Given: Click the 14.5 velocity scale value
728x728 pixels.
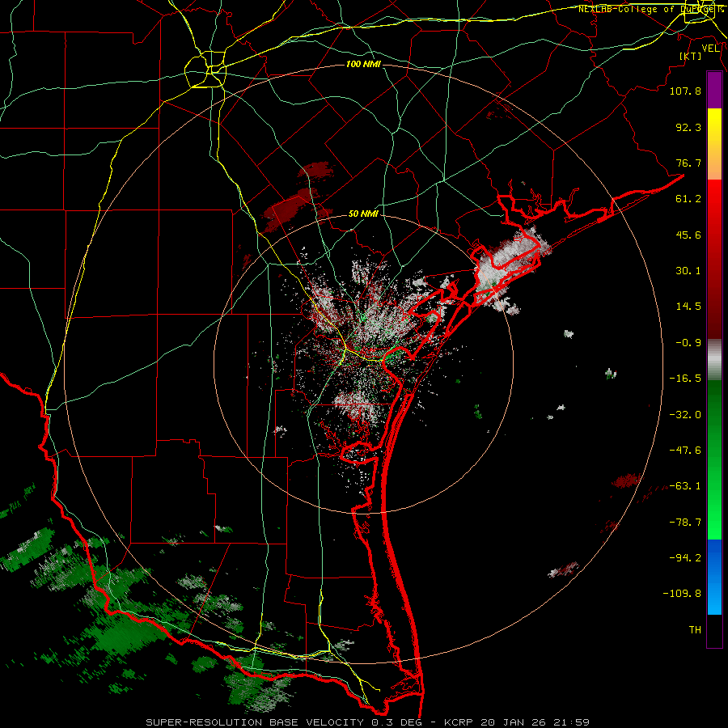Looking at the screenshot, I should click(x=688, y=307).
